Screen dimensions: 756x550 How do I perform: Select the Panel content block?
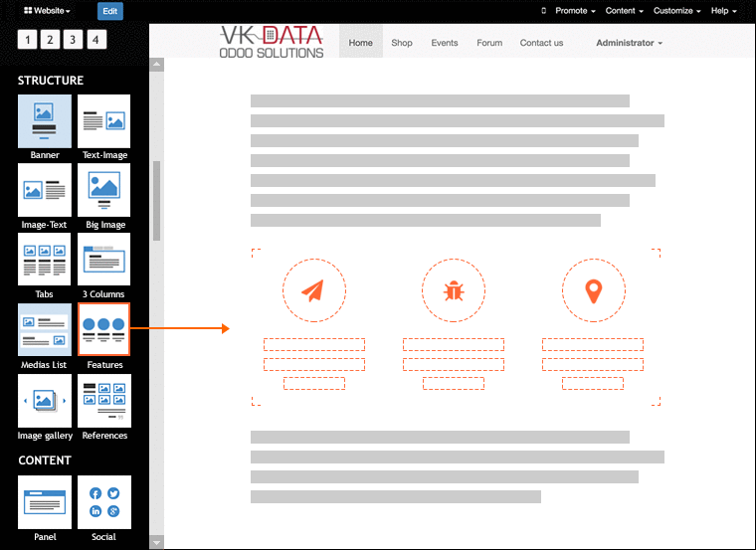point(45,502)
